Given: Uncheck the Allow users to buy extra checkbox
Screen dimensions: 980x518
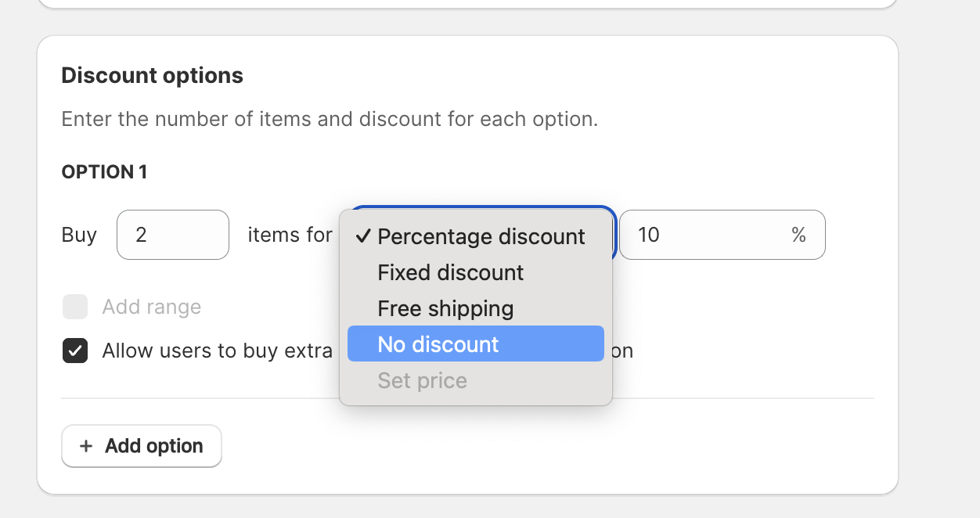Looking at the screenshot, I should click(x=75, y=351).
